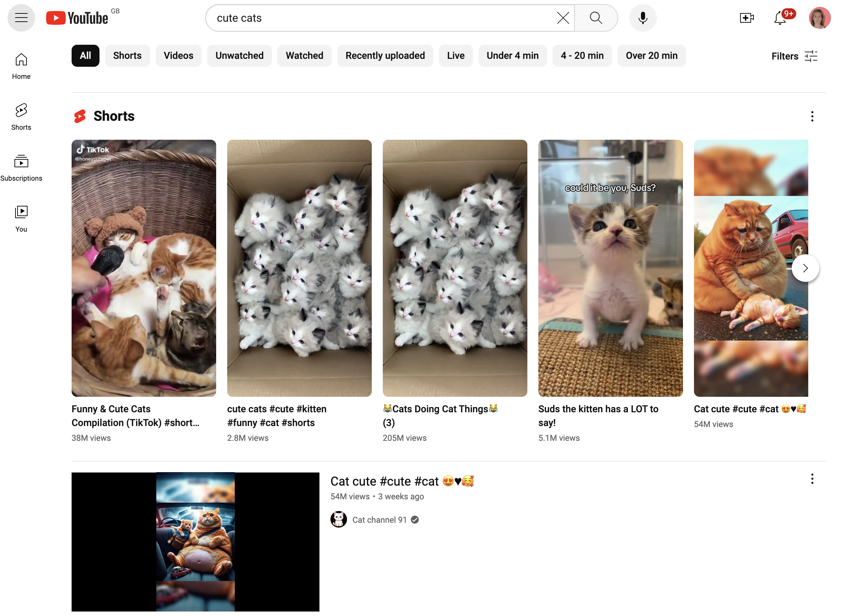Open the search magnifier icon
The image size is (853, 616).
point(596,17)
